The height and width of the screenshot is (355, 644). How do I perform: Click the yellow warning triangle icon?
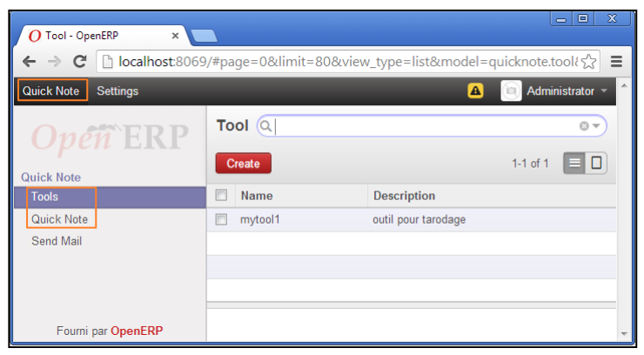[x=476, y=90]
